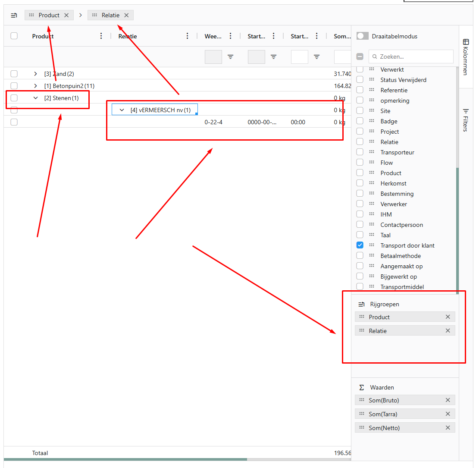Remove Som(Tarra) from Waarden list

click(x=448, y=414)
